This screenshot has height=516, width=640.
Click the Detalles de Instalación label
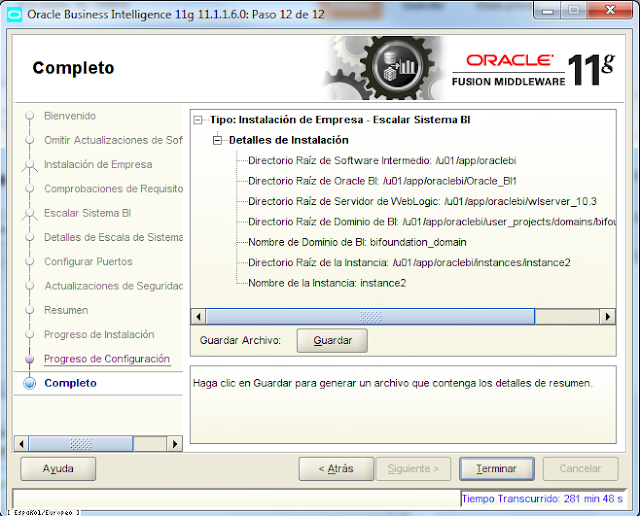coord(289,140)
